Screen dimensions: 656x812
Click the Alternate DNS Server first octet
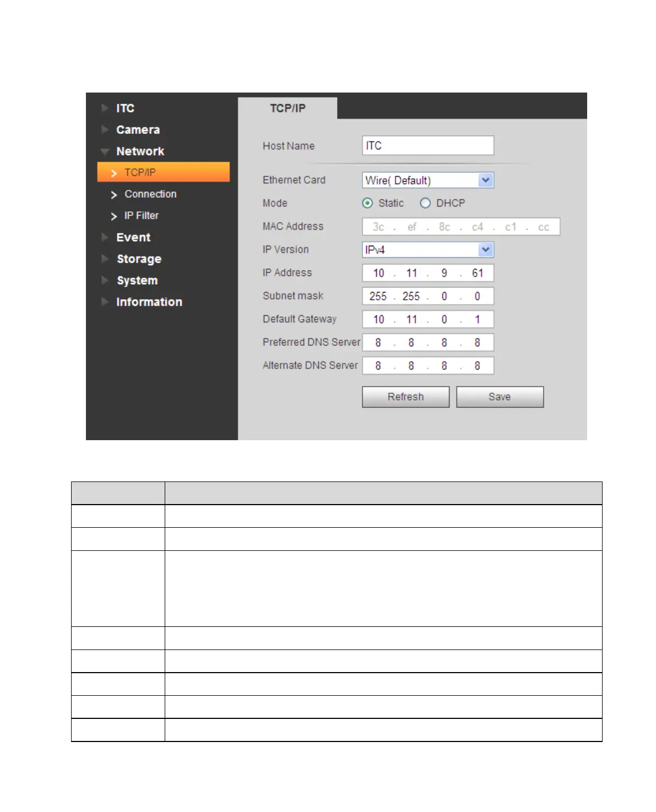378,366
